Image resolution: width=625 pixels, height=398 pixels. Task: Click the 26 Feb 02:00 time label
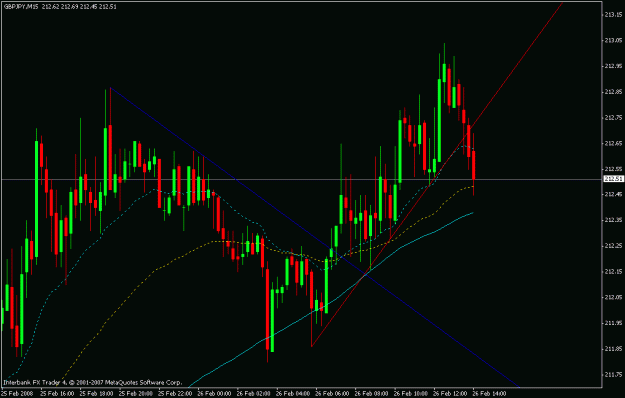pos(254,394)
